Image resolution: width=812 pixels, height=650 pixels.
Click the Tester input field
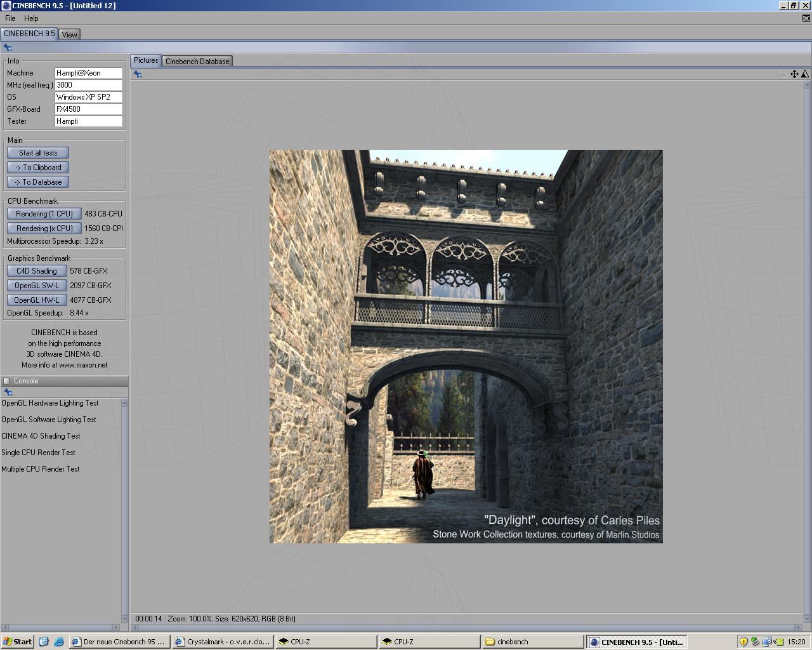click(88, 121)
